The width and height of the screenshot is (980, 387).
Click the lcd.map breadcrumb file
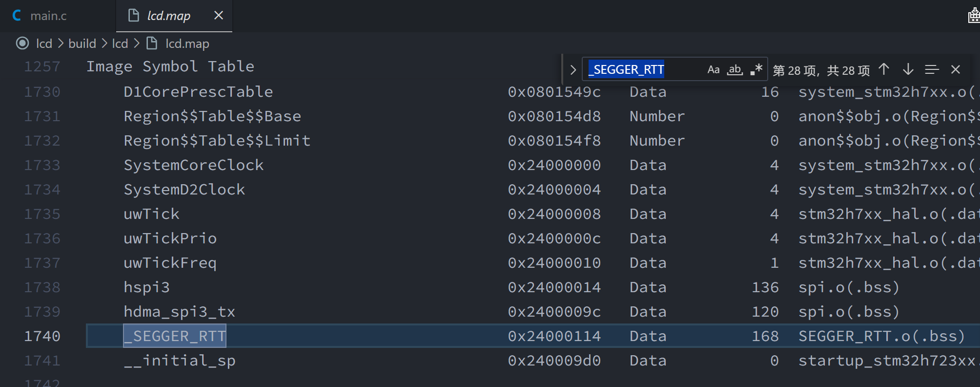[187, 43]
